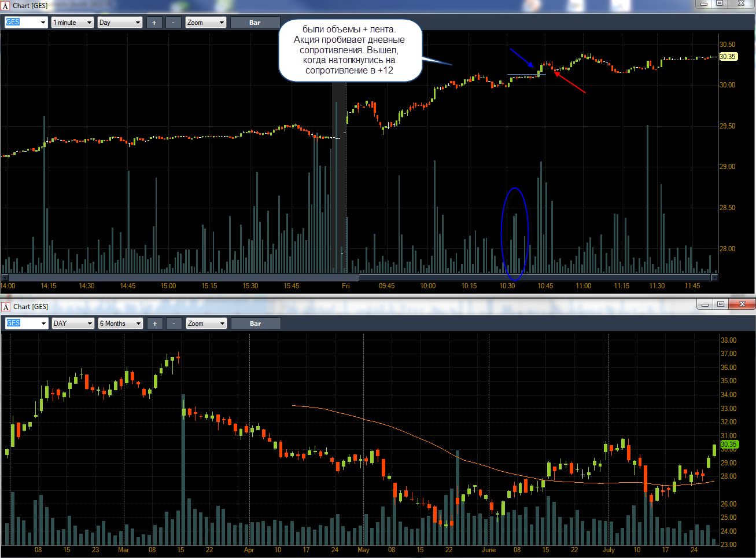Click the right arrow of the upper chart scrollbar
This screenshot has height=558, width=756.
pyautogui.click(x=714, y=278)
